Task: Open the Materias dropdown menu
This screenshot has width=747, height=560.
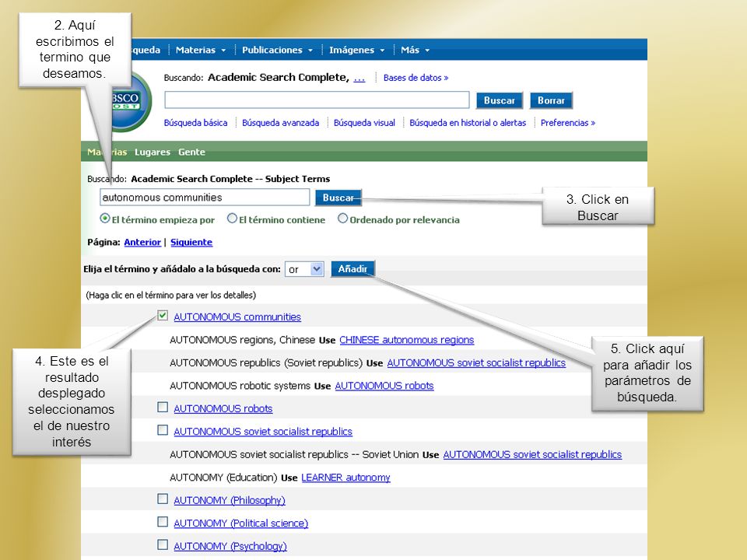Action: pos(201,50)
